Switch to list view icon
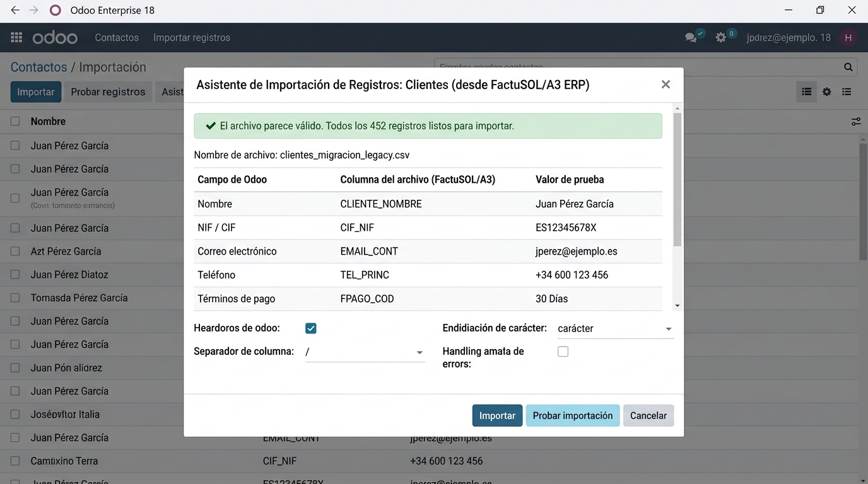The height and width of the screenshot is (484, 868). (807, 92)
